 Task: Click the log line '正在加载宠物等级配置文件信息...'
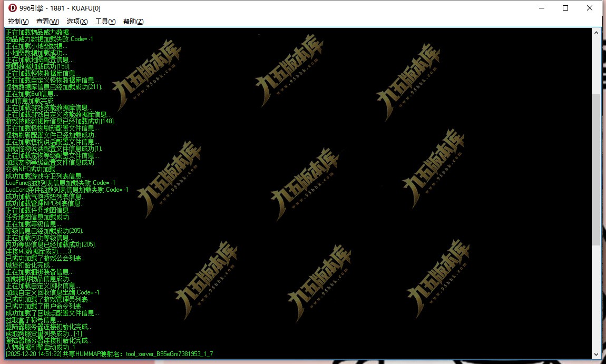pos(52,156)
